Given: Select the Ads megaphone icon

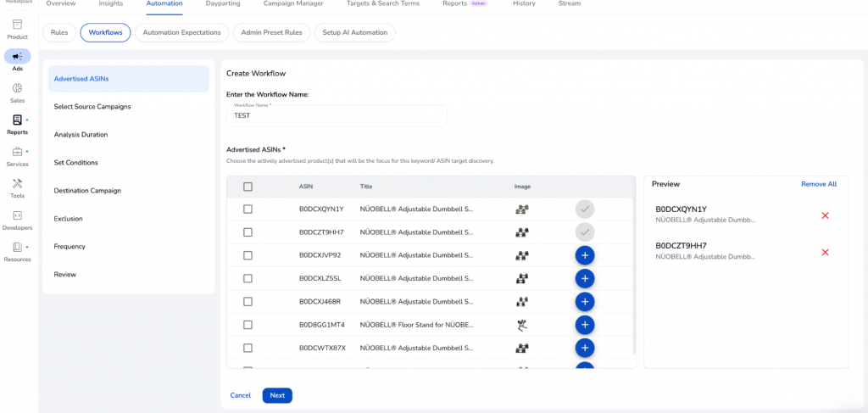Looking at the screenshot, I should click(18, 57).
